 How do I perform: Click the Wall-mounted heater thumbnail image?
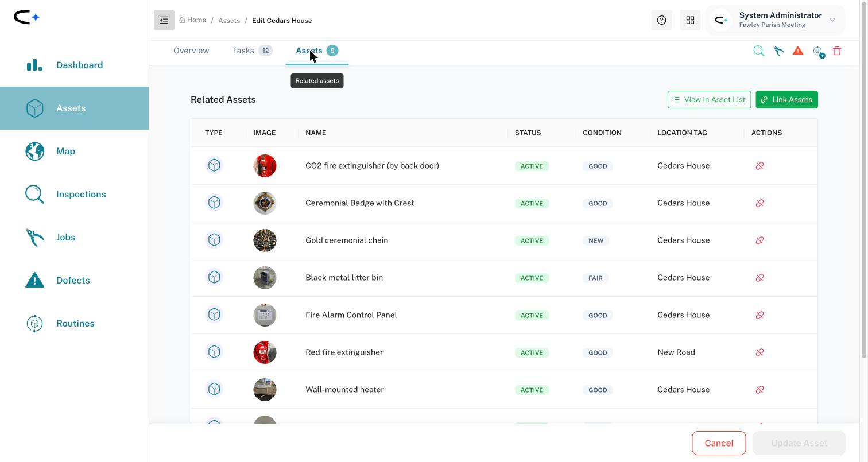click(265, 390)
